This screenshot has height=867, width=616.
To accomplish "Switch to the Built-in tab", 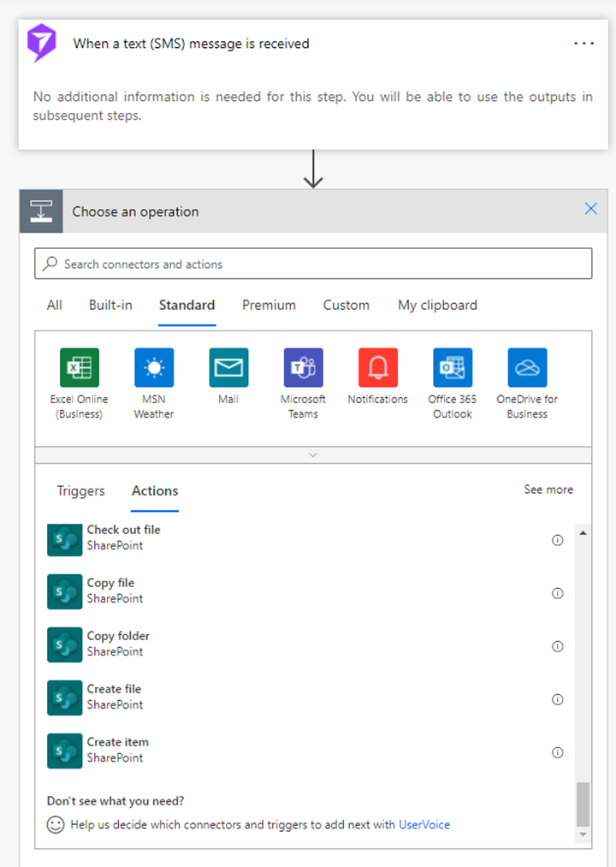I will pos(110,306).
